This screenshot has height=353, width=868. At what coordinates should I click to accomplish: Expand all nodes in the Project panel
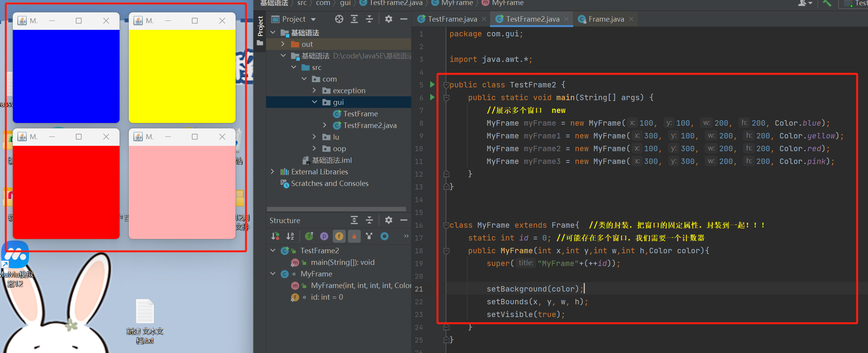(x=354, y=19)
